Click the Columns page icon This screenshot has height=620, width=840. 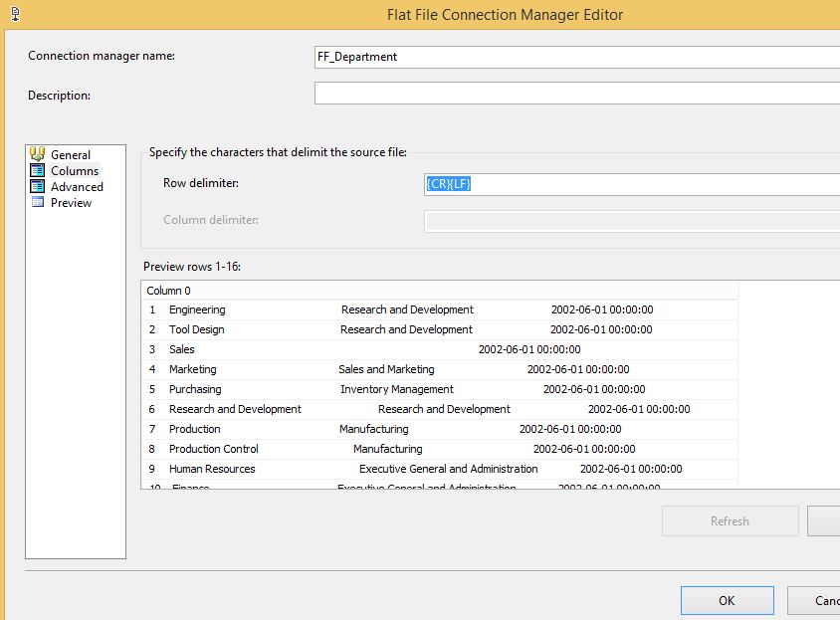pyautogui.click(x=38, y=170)
